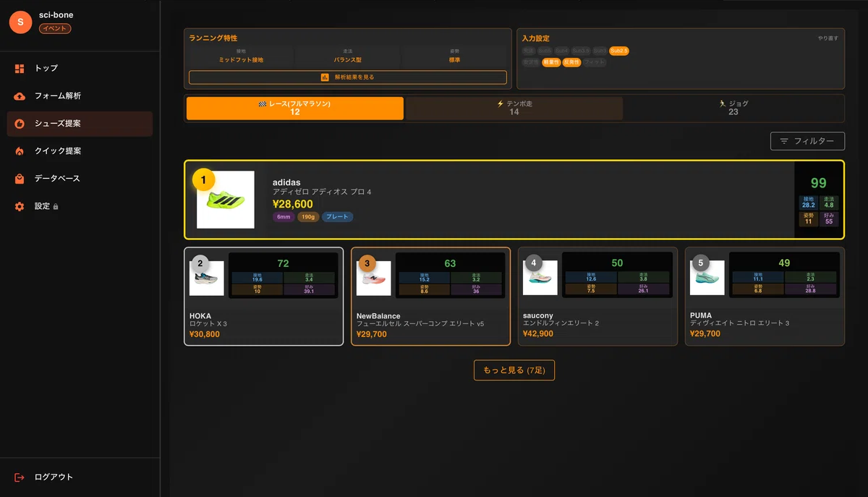Click the データベース bag icon
Image resolution: width=868 pixels, height=497 pixels.
[x=20, y=179]
